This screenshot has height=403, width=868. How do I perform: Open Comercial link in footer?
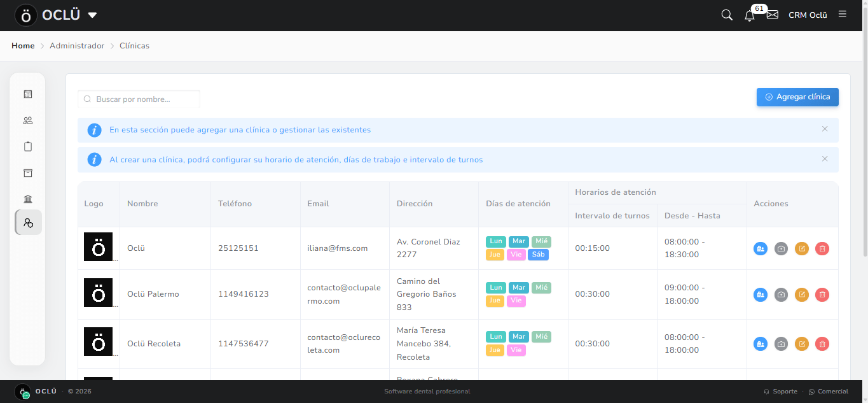tap(829, 392)
